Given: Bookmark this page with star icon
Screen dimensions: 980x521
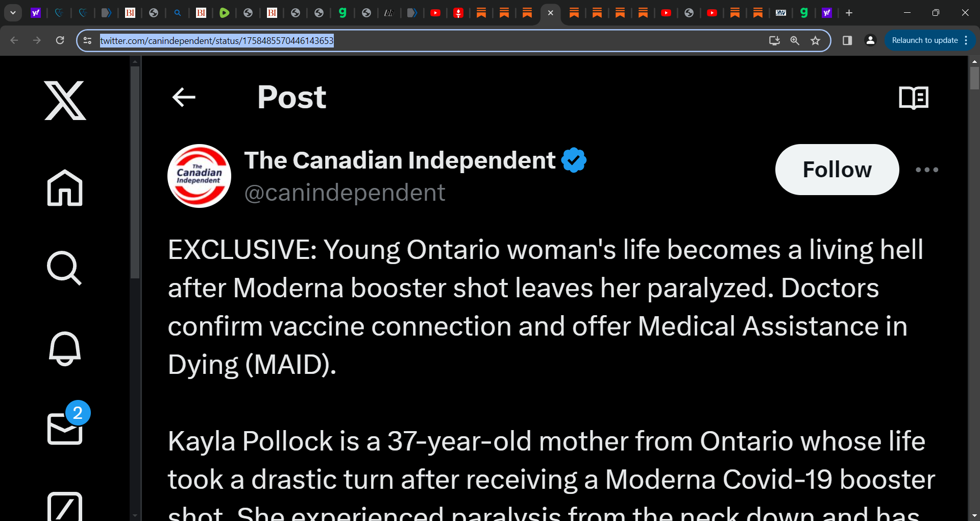Looking at the screenshot, I should [x=815, y=40].
